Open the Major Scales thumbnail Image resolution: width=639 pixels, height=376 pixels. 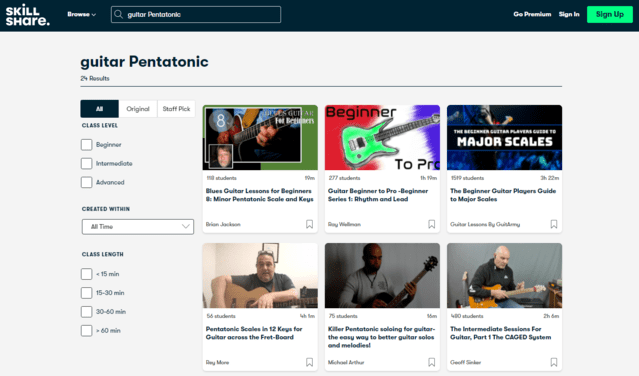pyautogui.click(x=505, y=137)
